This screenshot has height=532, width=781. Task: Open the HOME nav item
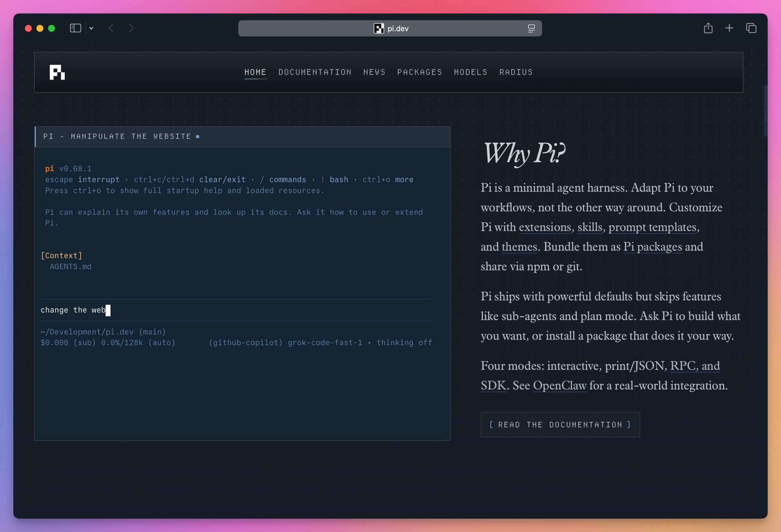click(x=255, y=72)
